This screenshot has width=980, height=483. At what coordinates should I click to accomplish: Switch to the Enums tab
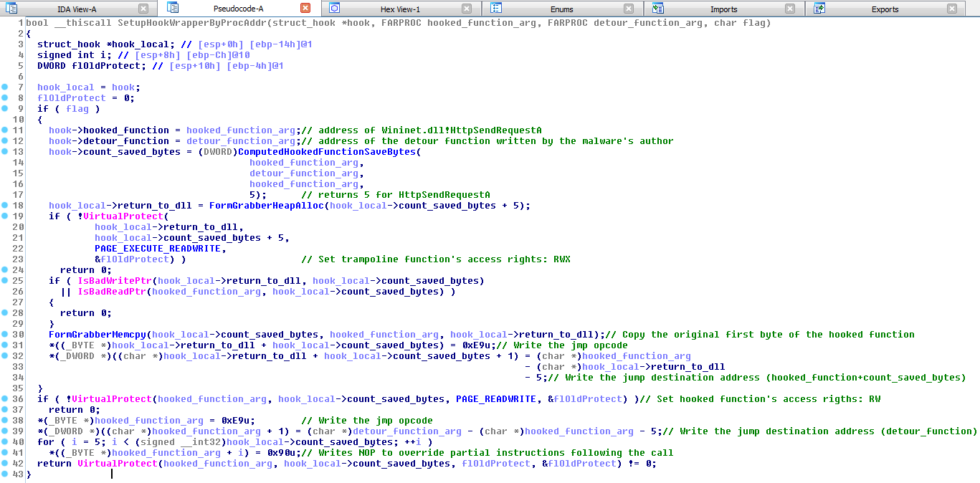(562, 9)
